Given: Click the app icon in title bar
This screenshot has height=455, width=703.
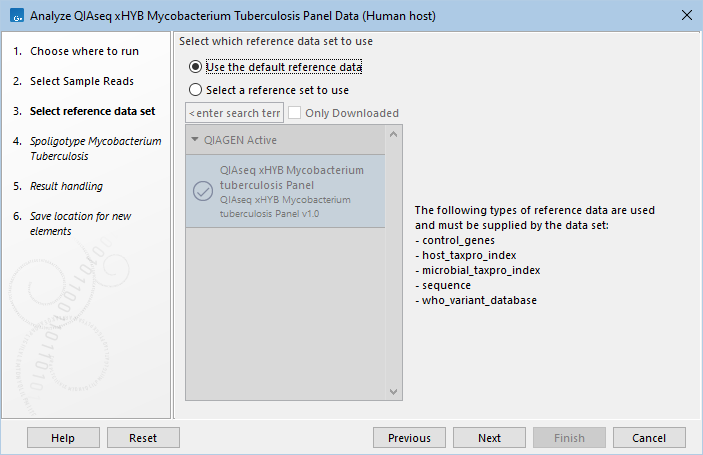Looking at the screenshot, I should pyautogui.click(x=14, y=16).
